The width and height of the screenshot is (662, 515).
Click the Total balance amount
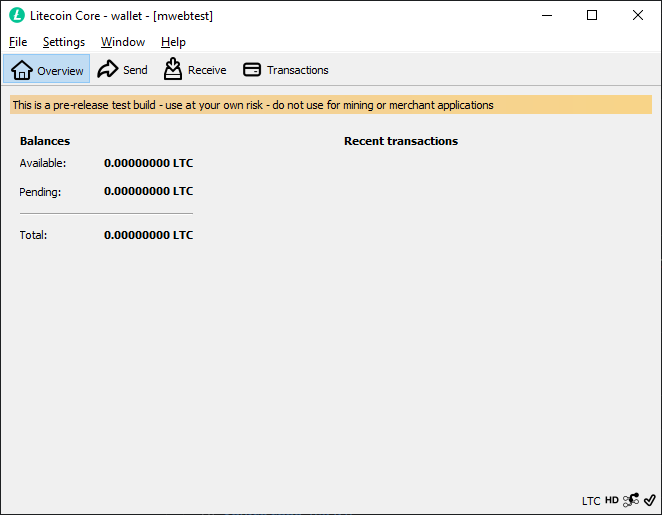[148, 236]
